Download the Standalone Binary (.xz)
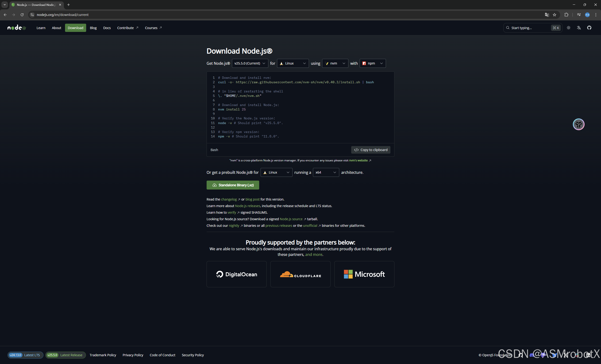The width and height of the screenshot is (601, 364). 233,185
